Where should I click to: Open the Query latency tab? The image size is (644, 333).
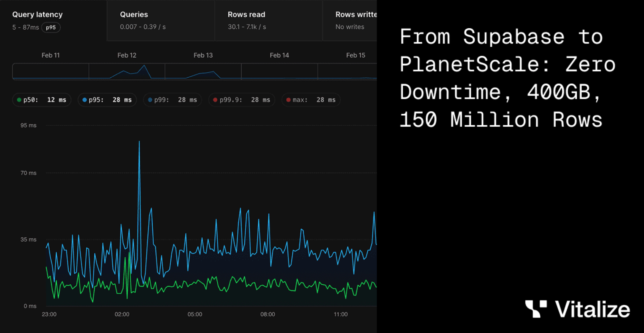[37, 14]
